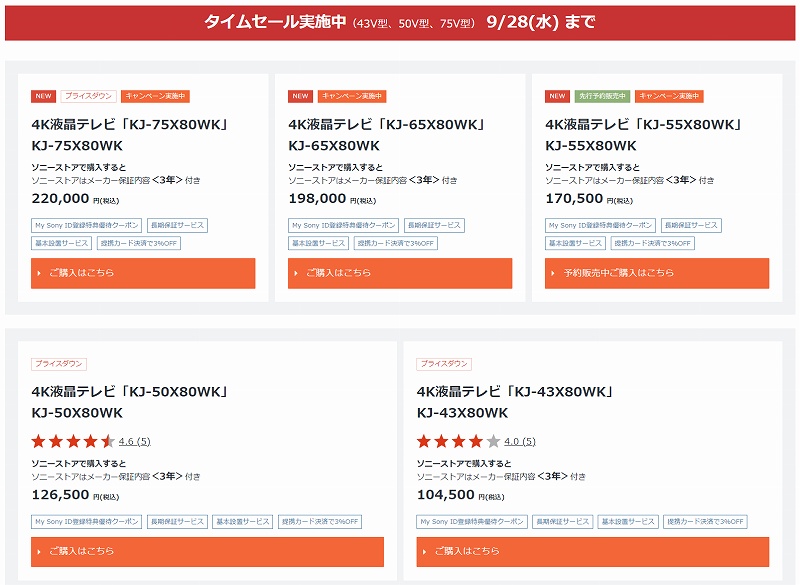The height and width of the screenshot is (585, 800).
Task: Select 提携カード決済で3%OFF tag on KJ-43X80WK
Action: [706, 522]
